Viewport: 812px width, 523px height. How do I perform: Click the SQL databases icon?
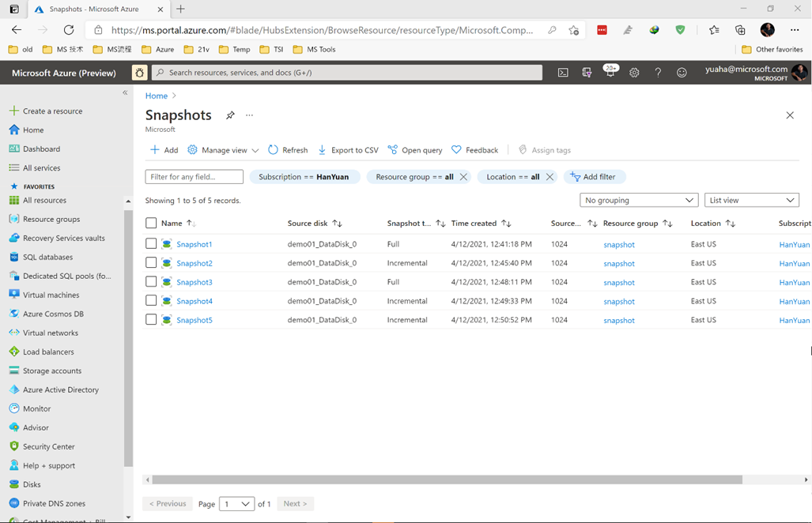[x=14, y=257]
